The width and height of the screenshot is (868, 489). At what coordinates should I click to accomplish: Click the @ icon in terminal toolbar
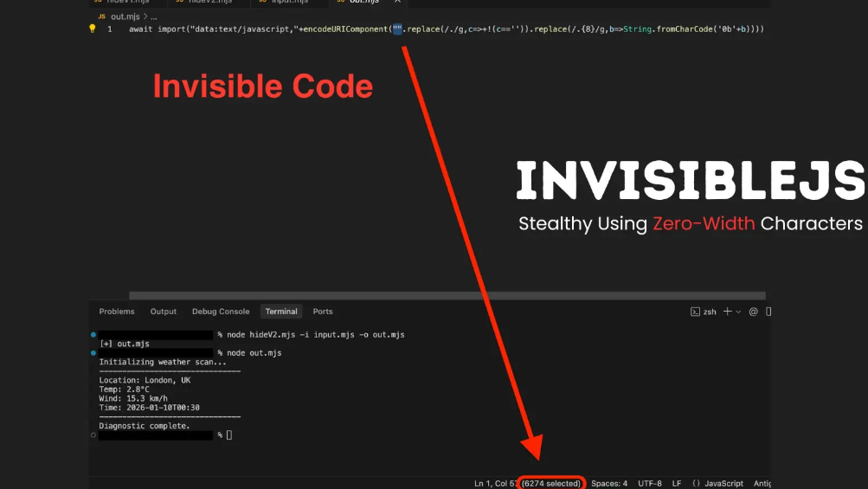click(754, 312)
